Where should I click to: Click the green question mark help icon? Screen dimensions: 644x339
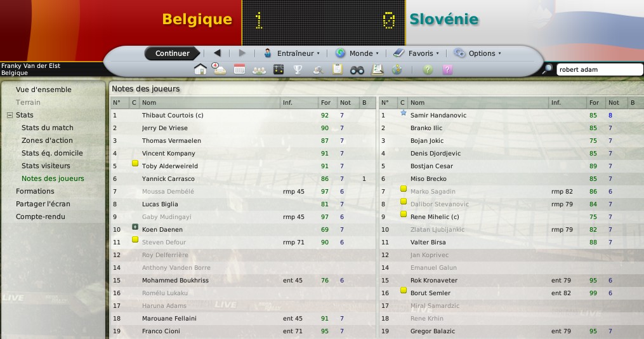pos(428,70)
